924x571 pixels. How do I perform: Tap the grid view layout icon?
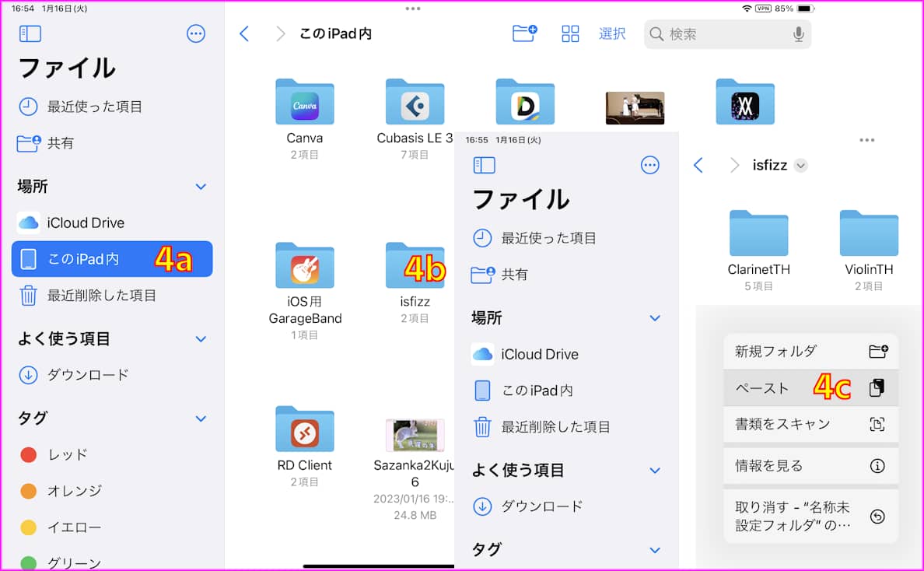[570, 33]
